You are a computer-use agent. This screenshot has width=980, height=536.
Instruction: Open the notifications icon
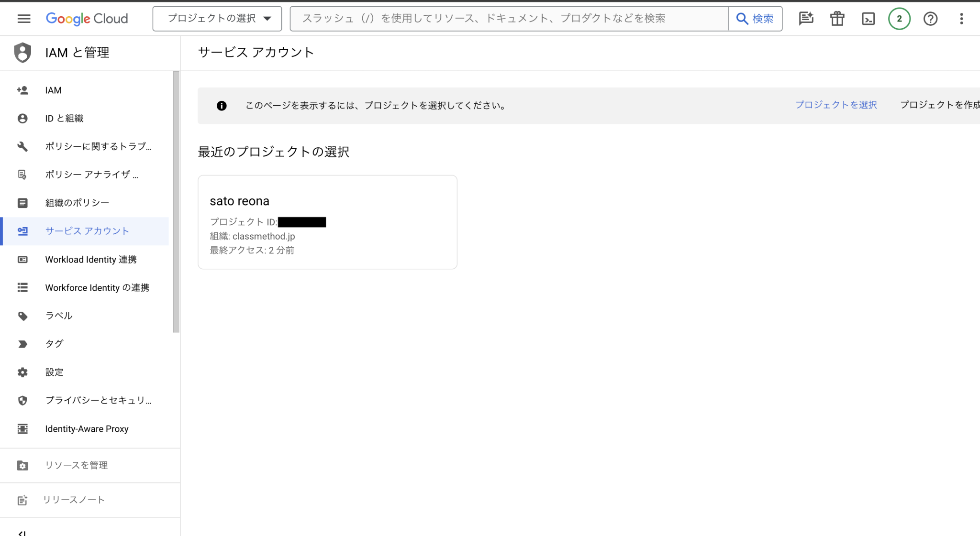[x=806, y=18]
